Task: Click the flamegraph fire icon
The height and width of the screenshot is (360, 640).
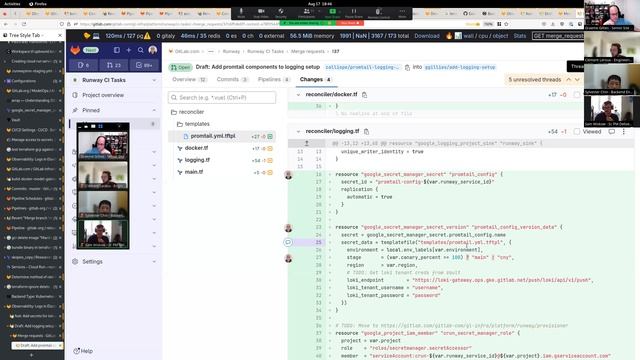Action: [449, 36]
